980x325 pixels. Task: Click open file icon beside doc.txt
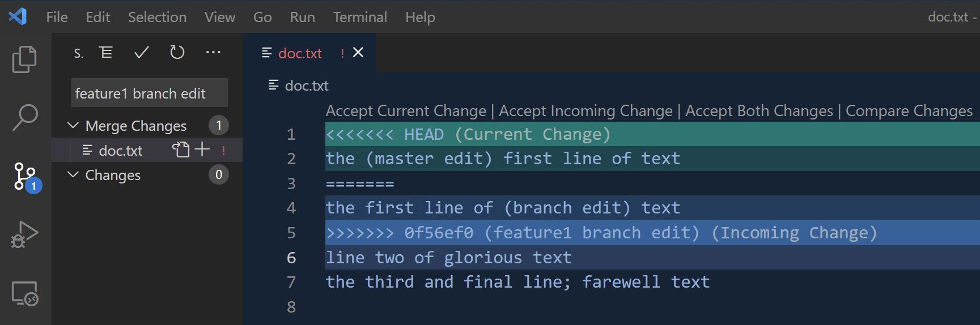[x=181, y=149]
